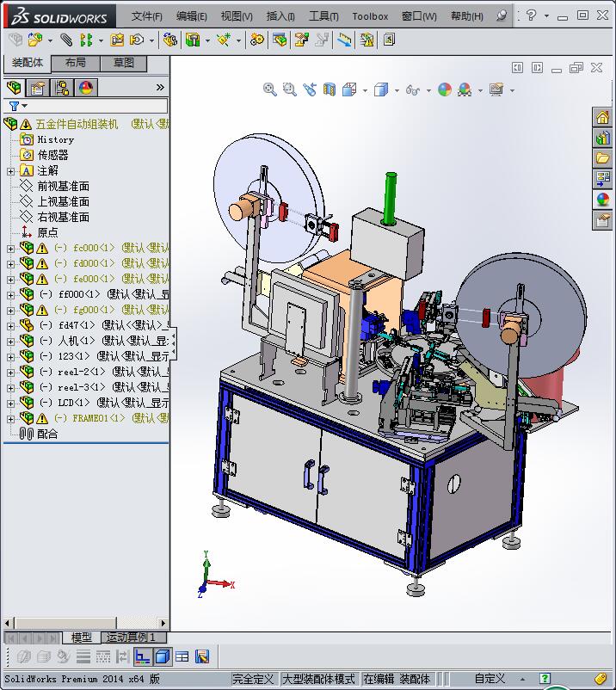Click the Smart Fasteners icon
The height and width of the screenshot is (690, 616).
(117, 40)
